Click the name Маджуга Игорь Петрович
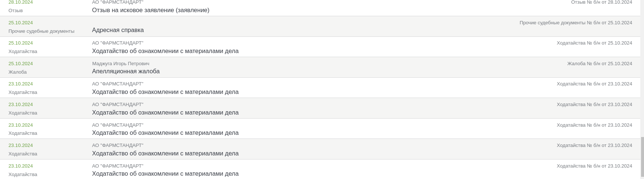Screen dimensions: 644x179 tap(121, 64)
